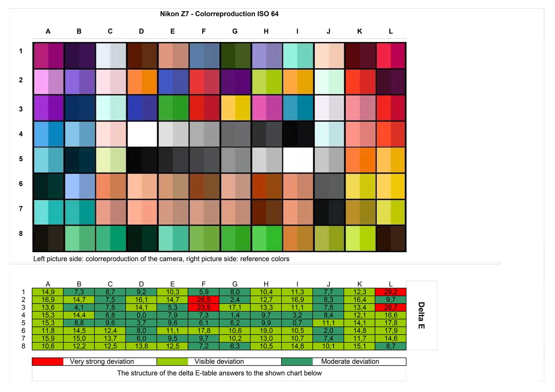Image resolution: width=555 pixels, height=392 pixels.
Task: Click the green patch at chart position E3
Action: (173, 108)
